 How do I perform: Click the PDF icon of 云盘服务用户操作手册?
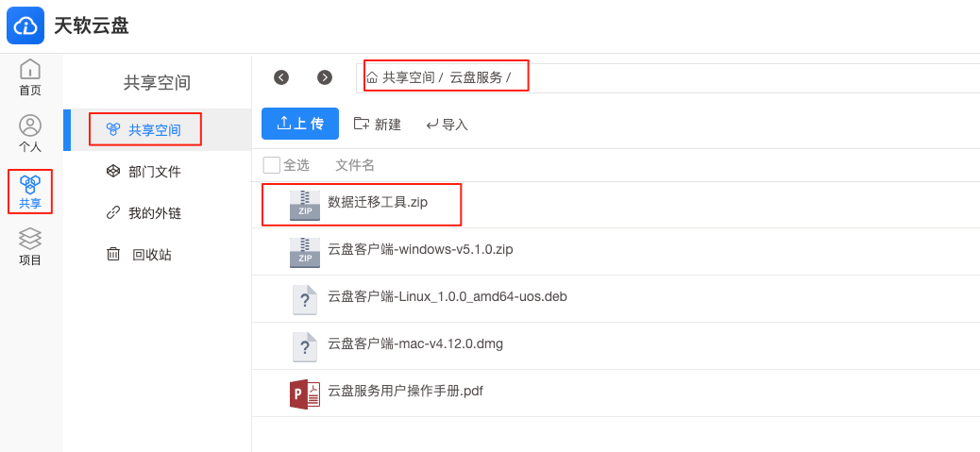(x=305, y=393)
